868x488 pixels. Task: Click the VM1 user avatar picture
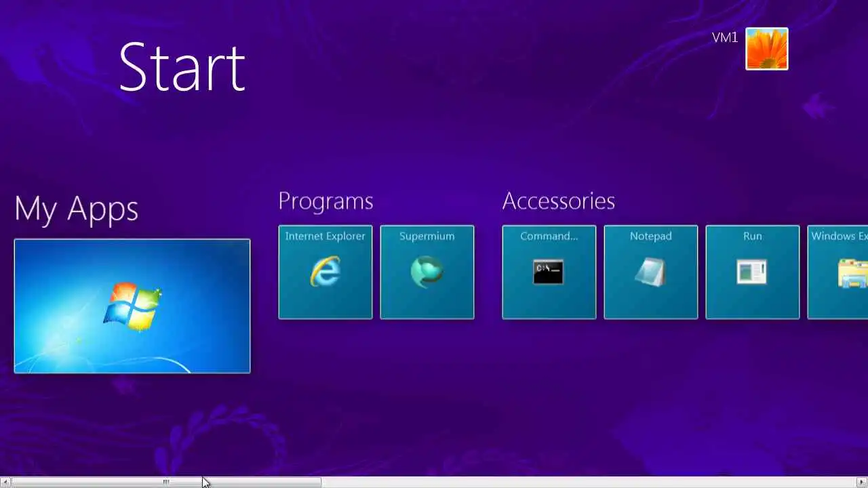tap(767, 49)
